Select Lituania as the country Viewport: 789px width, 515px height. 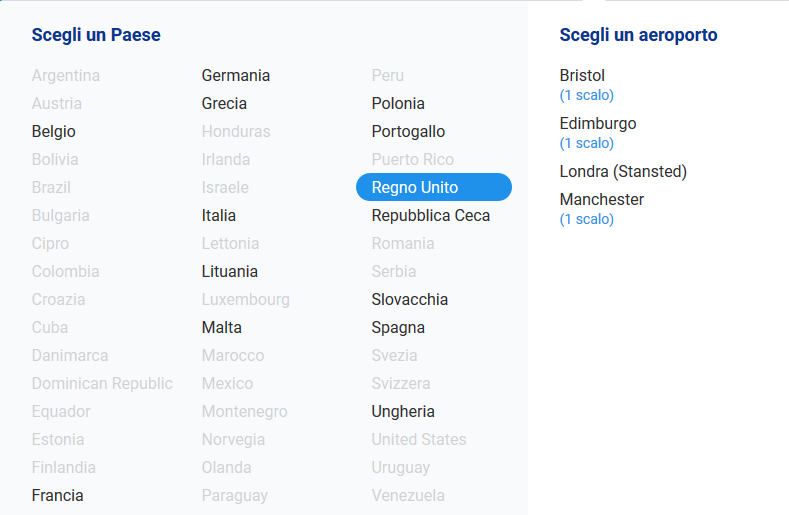click(230, 272)
